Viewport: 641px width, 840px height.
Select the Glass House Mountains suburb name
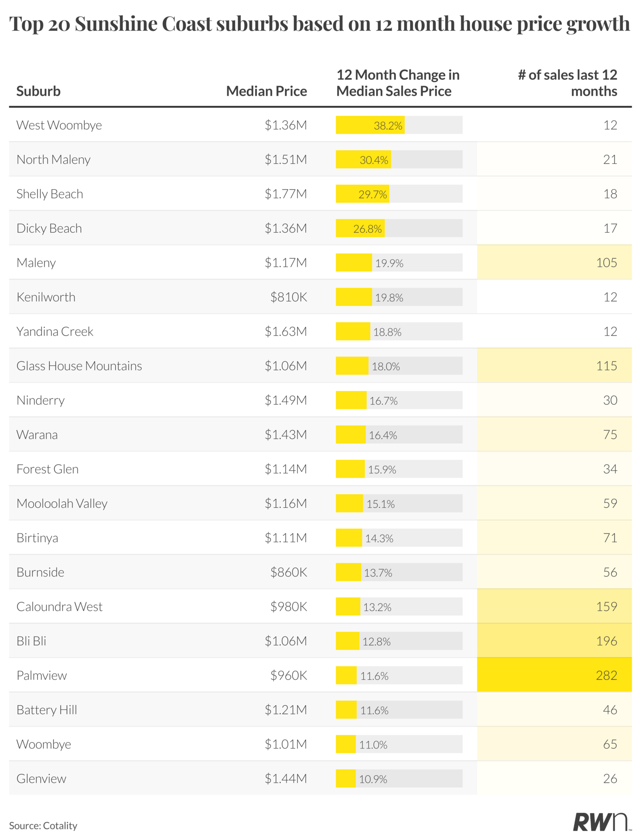(x=79, y=366)
